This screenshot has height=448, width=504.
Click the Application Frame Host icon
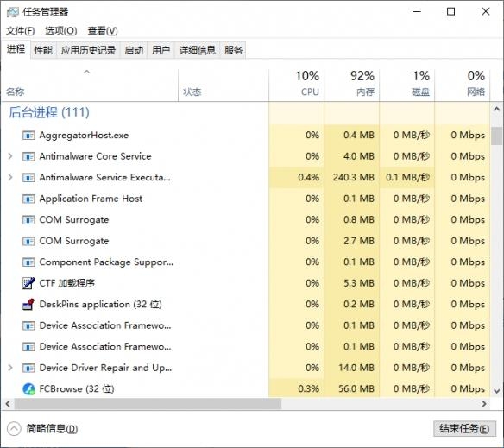(x=28, y=199)
